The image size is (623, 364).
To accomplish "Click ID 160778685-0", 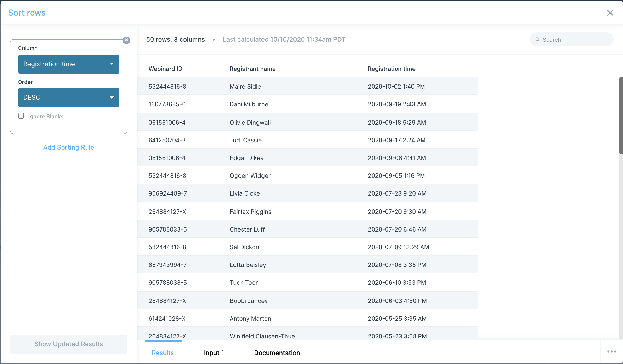I will pos(167,104).
